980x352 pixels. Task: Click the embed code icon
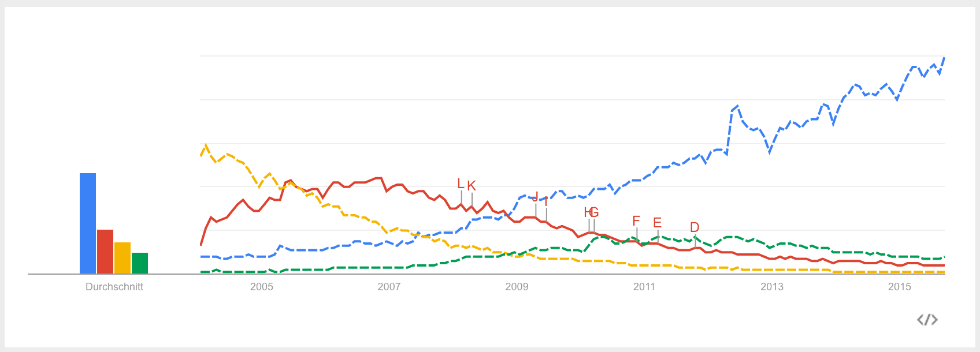(x=927, y=320)
